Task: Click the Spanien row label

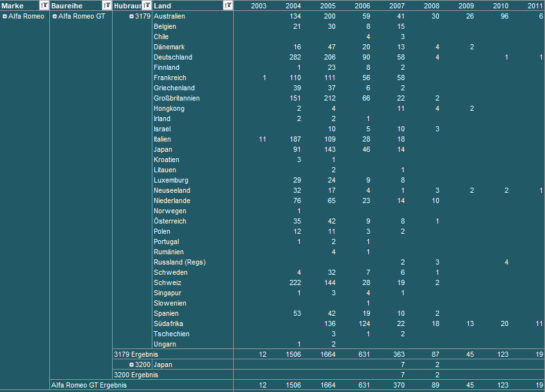Action: point(166,313)
